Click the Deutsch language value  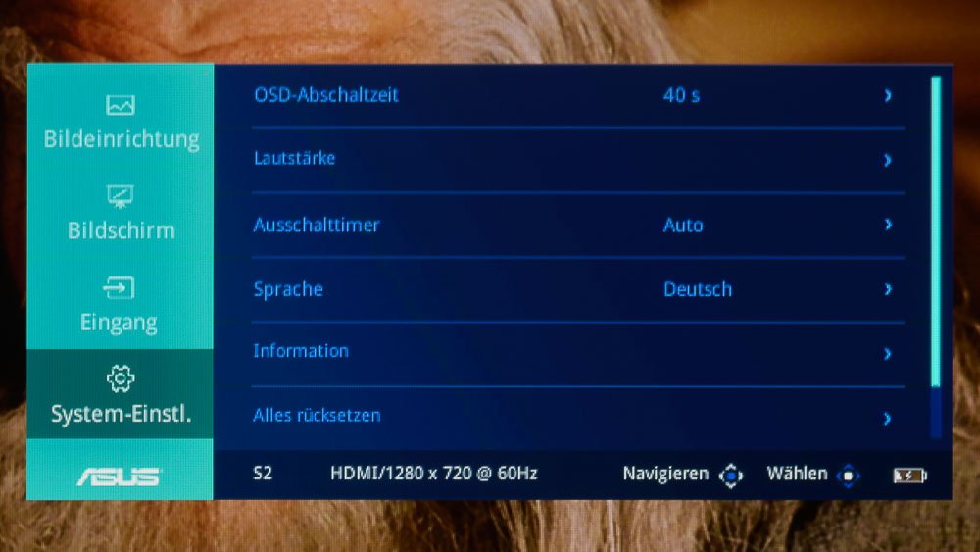click(698, 289)
